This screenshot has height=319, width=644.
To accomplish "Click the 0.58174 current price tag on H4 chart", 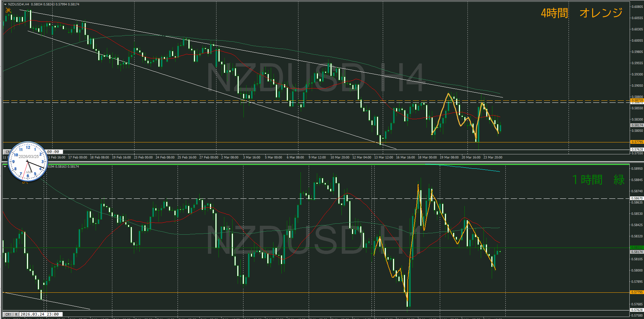I will [x=637, y=125].
